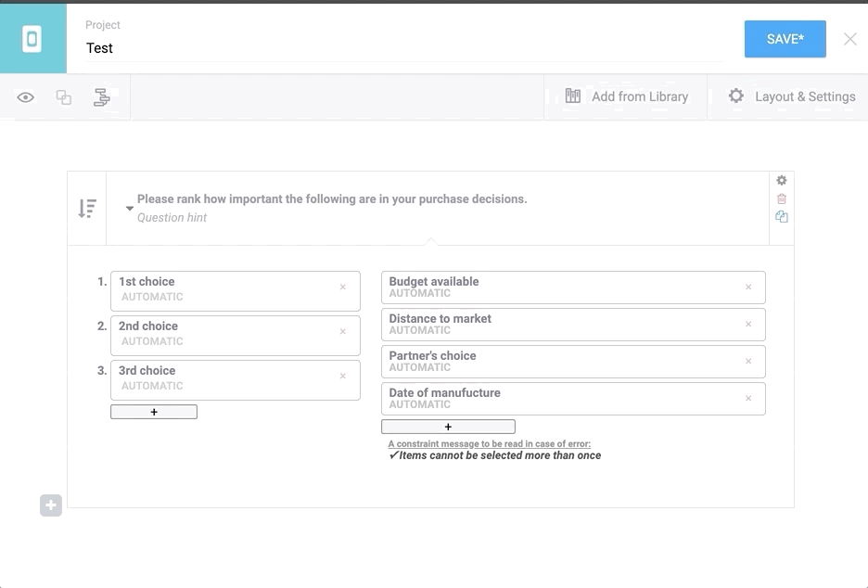This screenshot has width=868, height=588.
Task: Click the expand/collapse questions hierarchy icon
Action: [x=101, y=97]
